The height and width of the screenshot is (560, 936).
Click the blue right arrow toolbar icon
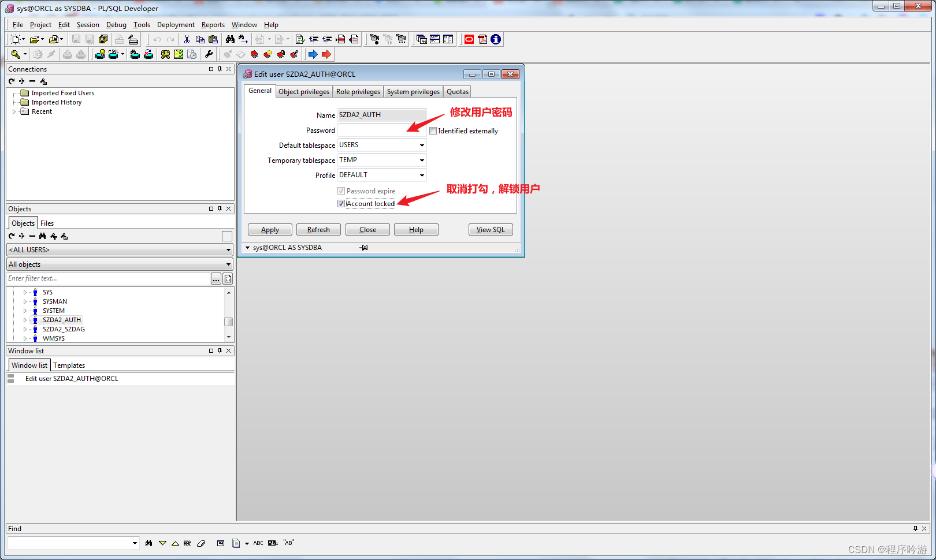[313, 54]
